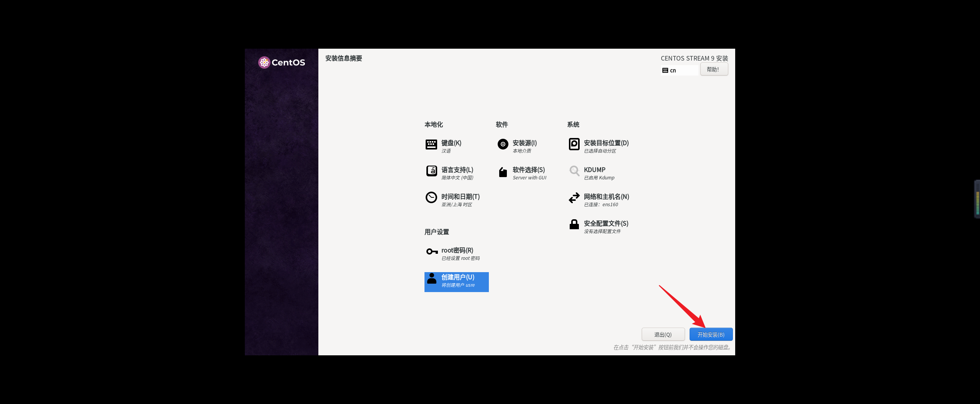Screen dimensions: 980x404
Task: Click the 软件 section heading
Action: pyautogui.click(x=501, y=125)
